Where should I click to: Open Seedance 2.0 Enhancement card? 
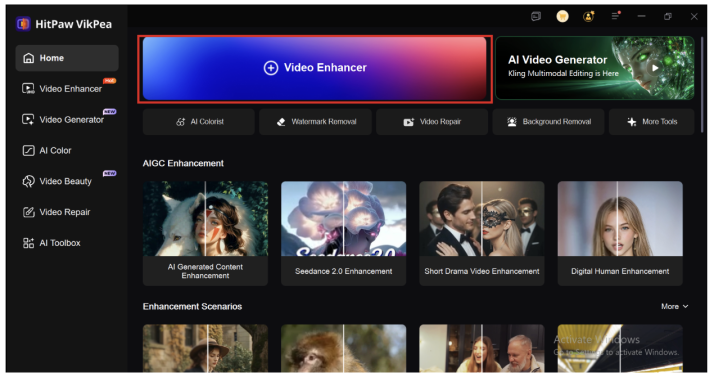(343, 234)
